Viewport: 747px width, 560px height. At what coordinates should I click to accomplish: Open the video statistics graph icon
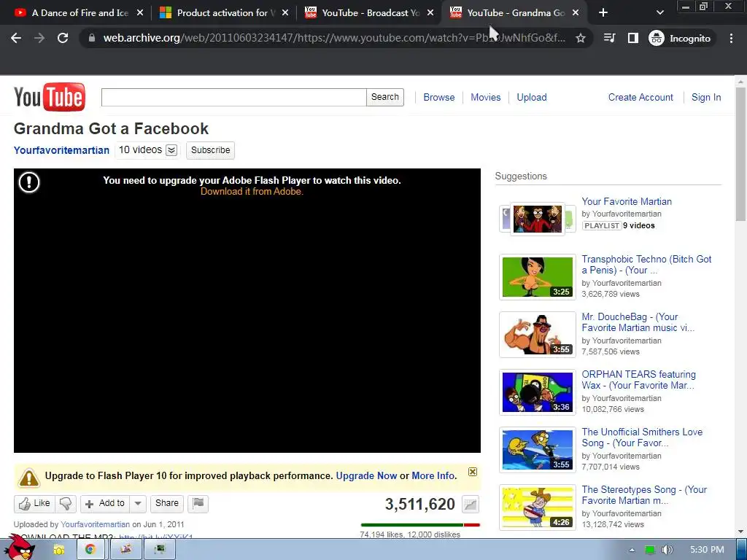click(471, 505)
